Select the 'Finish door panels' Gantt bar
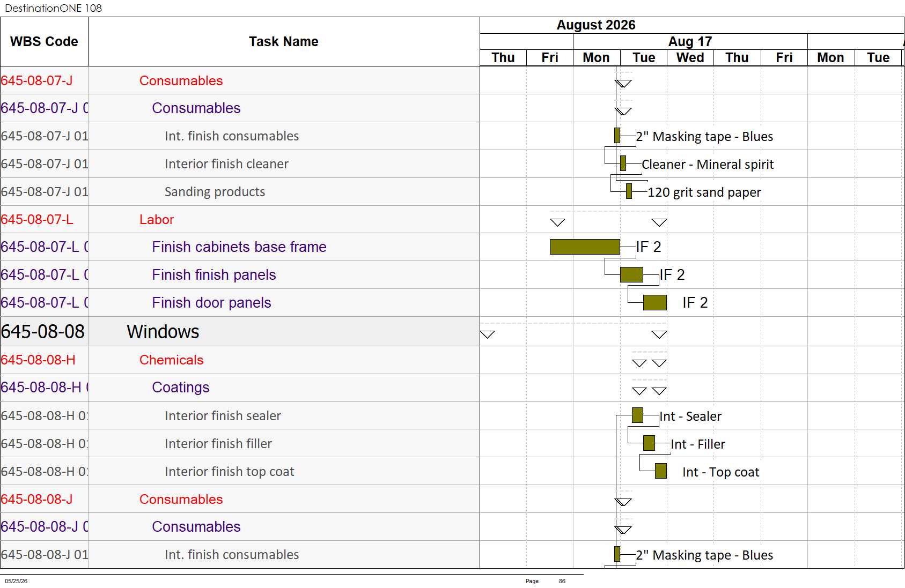This screenshot has width=905, height=588. (654, 302)
